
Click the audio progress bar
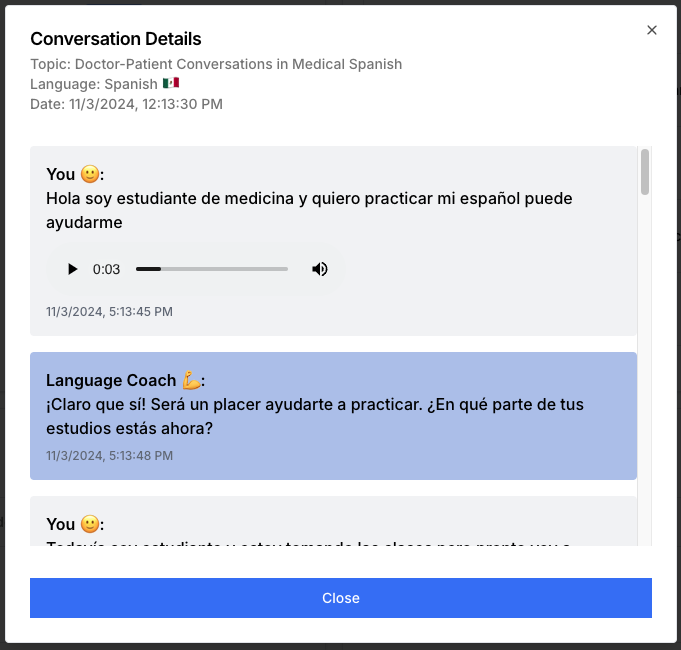point(212,269)
